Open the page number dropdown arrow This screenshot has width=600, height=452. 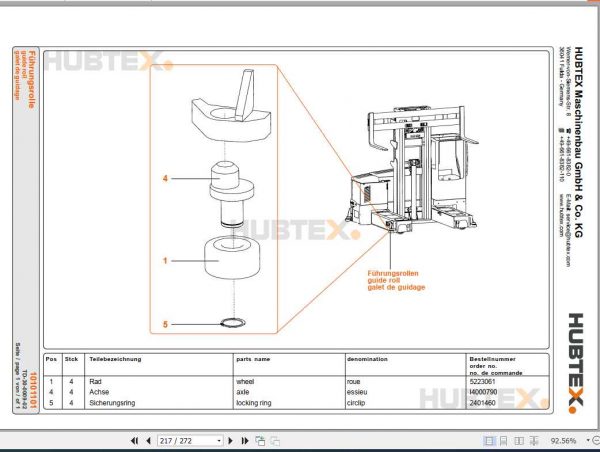[x=219, y=441]
